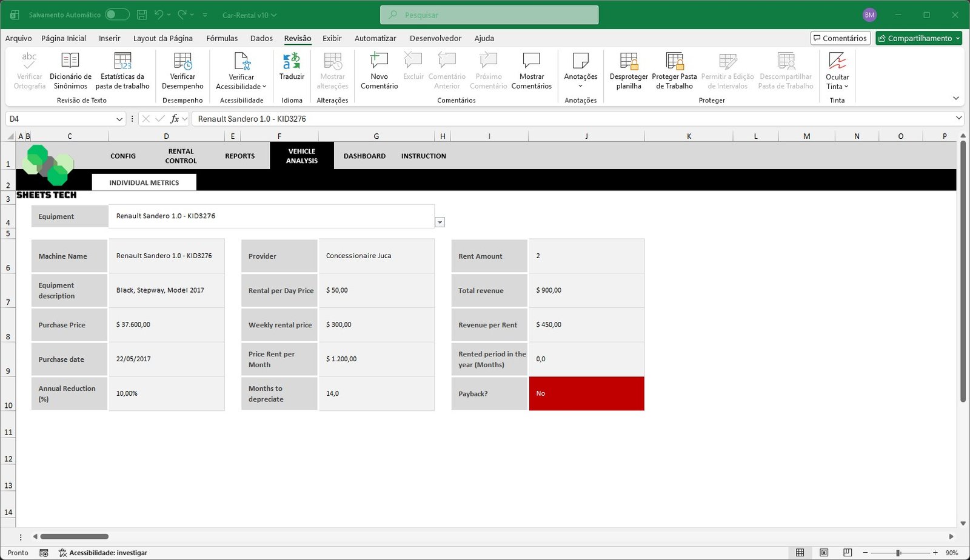Open the Dicionário de Sinônimos tool

point(70,68)
